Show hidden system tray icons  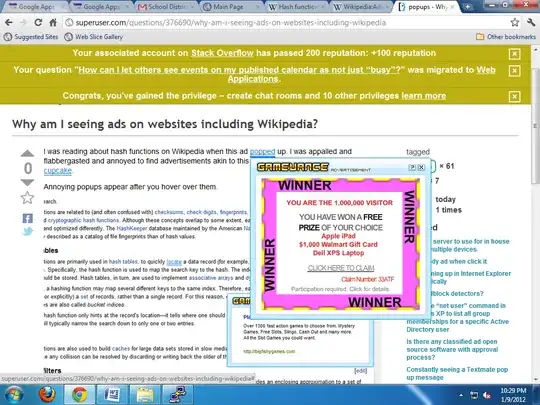(461, 395)
